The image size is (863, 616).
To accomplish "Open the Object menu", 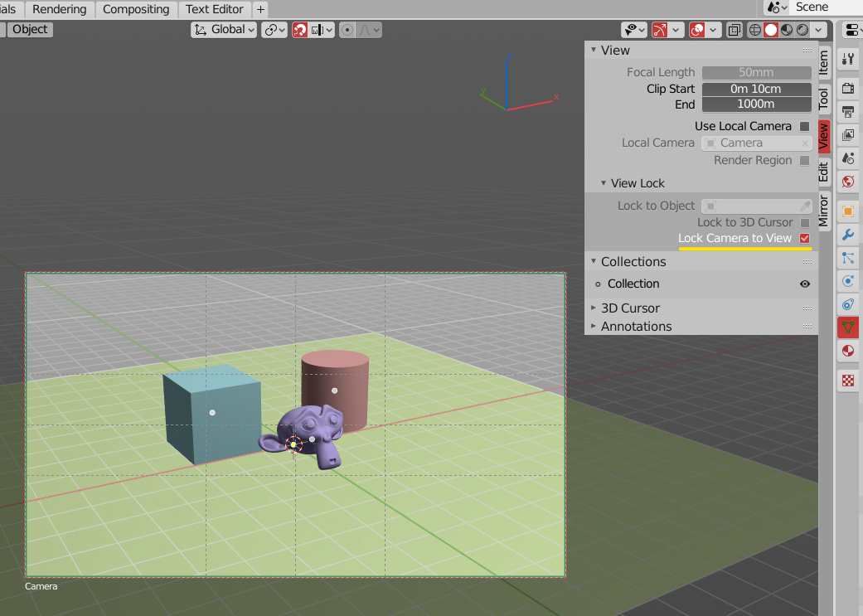I will tap(30, 29).
